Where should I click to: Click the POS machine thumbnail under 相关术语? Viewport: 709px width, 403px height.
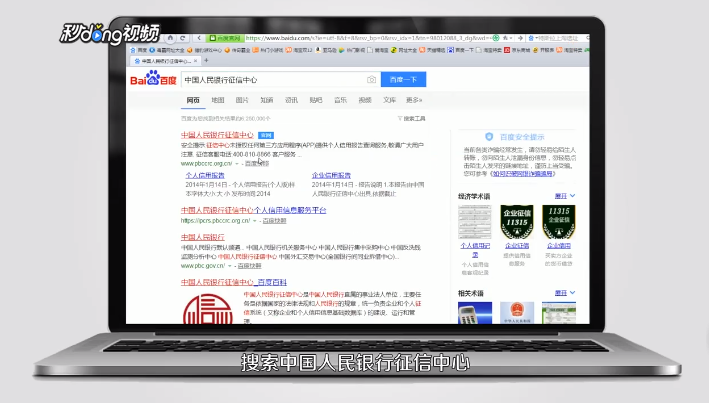click(x=475, y=313)
